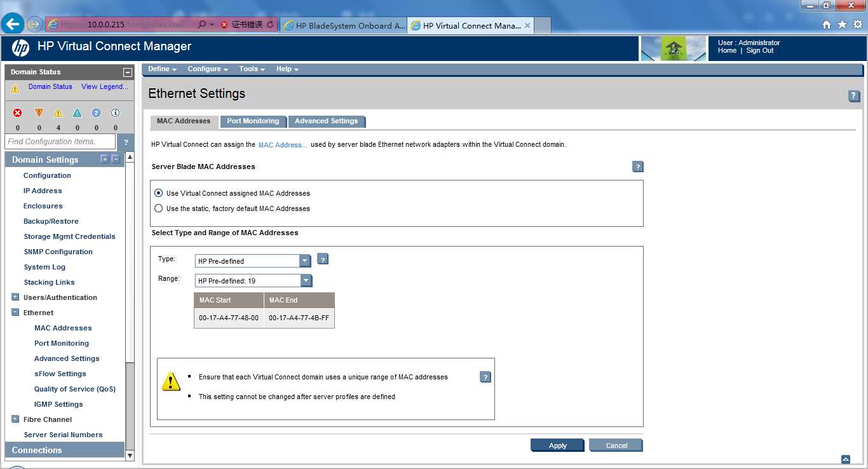The width and height of the screenshot is (868, 469).
Task: Expand all Domain Settings tree items
Action: click(105, 159)
